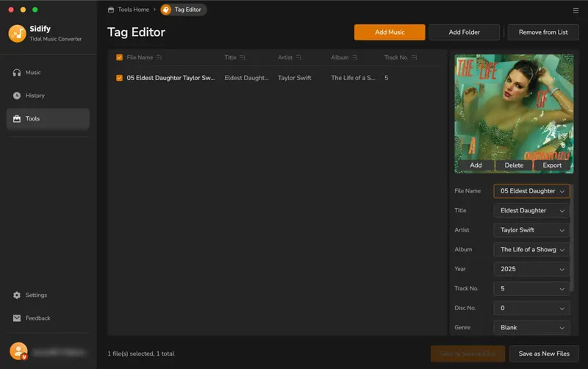Click the Tools Home breadcrumb icon

tap(111, 10)
